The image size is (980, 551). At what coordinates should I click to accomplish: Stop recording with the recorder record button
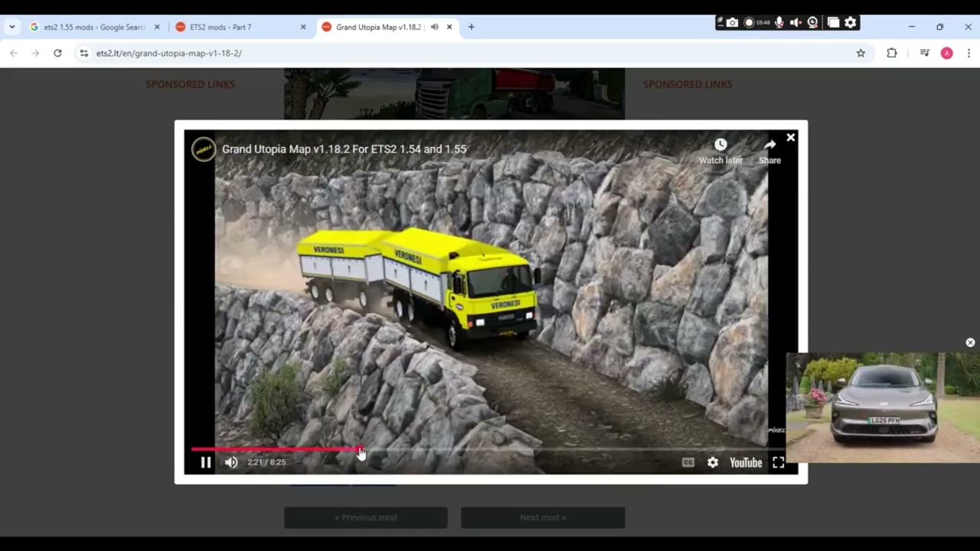tap(749, 23)
